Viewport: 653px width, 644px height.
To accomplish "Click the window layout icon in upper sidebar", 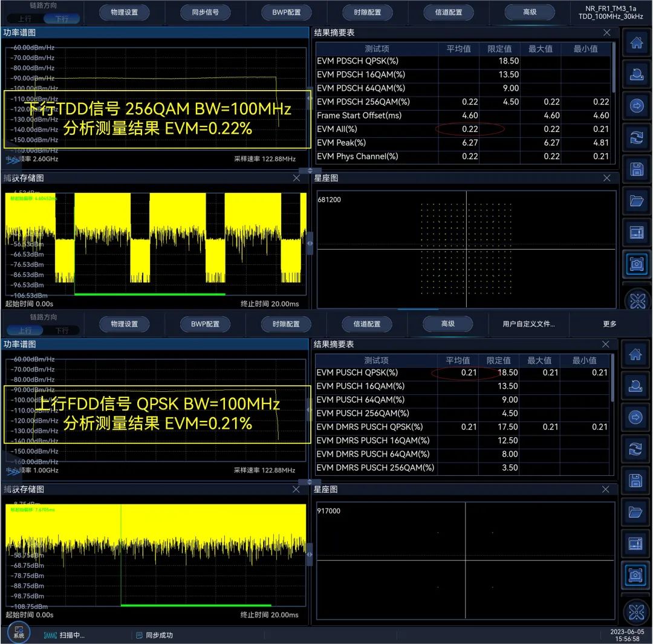I will tap(636, 232).
